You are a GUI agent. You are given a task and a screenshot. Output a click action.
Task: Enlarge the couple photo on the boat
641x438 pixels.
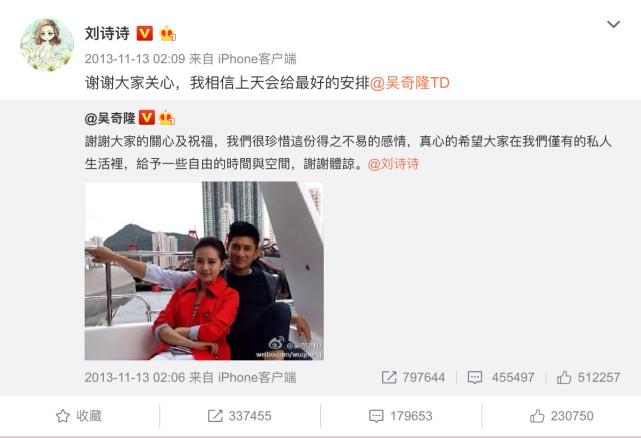[x=204, y=271]
